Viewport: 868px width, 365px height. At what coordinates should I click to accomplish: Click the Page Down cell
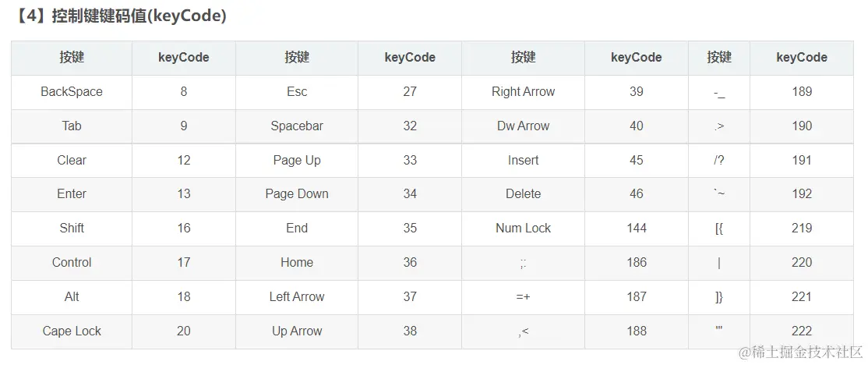click(297, 194)
